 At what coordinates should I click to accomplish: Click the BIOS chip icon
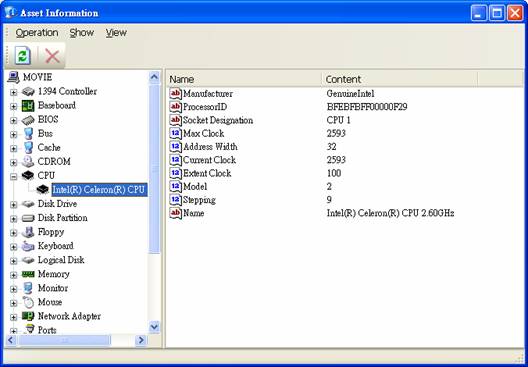point(28,120)
